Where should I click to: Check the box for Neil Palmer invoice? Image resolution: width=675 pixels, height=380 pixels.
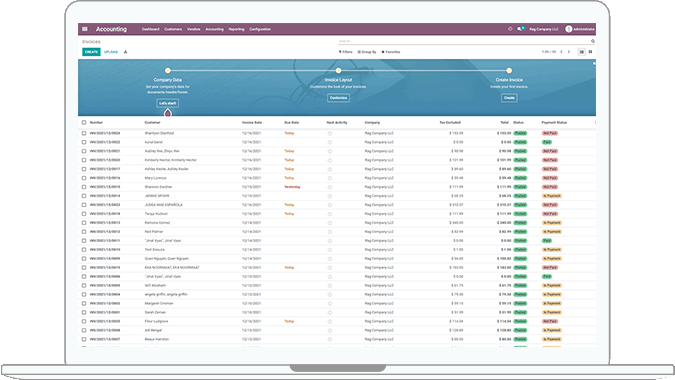click(x=84, y=232)
